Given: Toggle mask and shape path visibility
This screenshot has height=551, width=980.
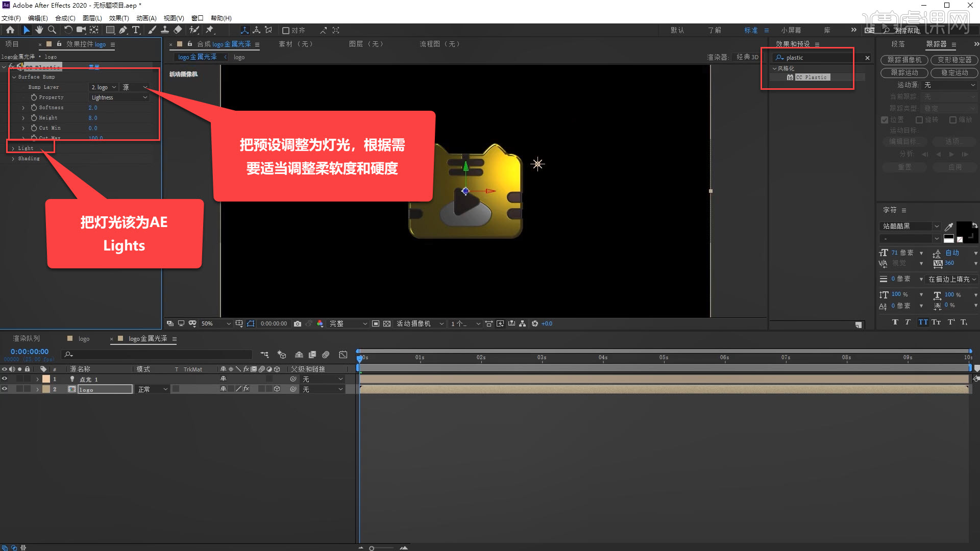Looking at the screenshot, I should (x=251, y=323).
